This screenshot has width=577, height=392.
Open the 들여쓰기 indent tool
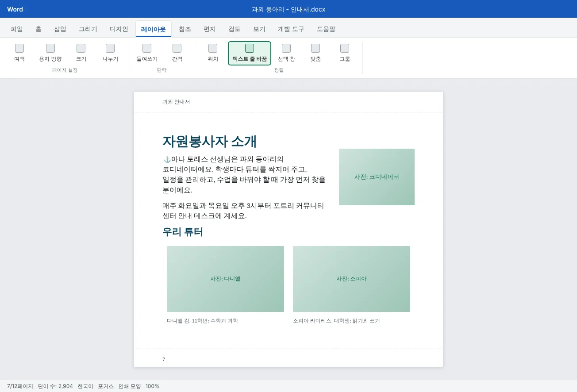[x=147, y=54]
